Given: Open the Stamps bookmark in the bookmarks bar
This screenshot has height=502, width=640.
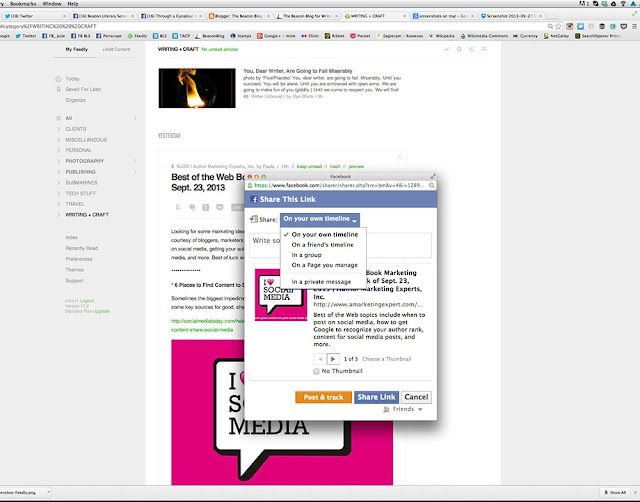Looking at the screenshot, I should [241, 36].
